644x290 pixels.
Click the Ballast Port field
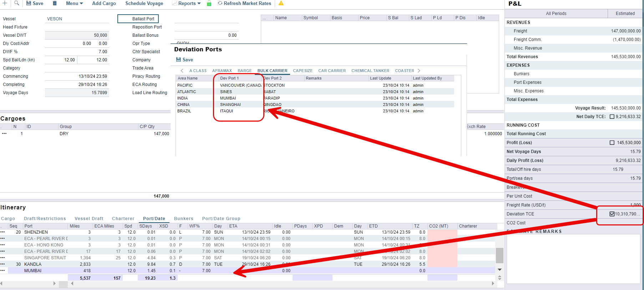[x=138, y=19]
